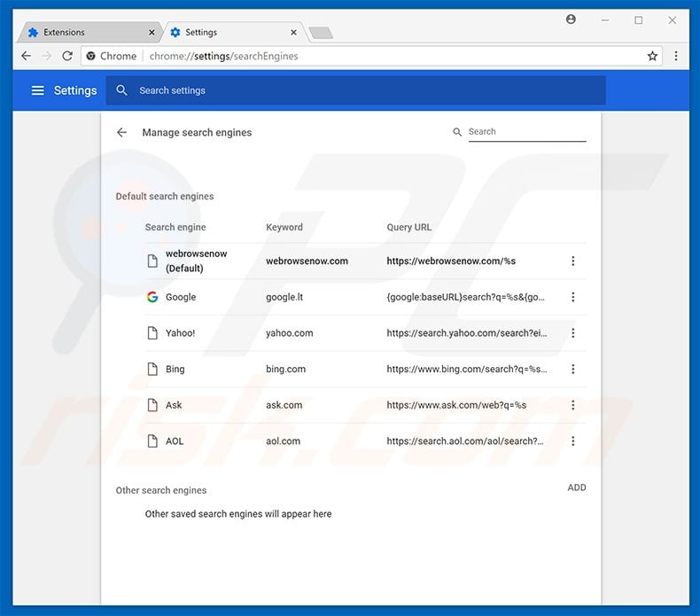This screenshot has width=700, height=616.
Task: Focus the search engines Search field
Action: point(527,132)
